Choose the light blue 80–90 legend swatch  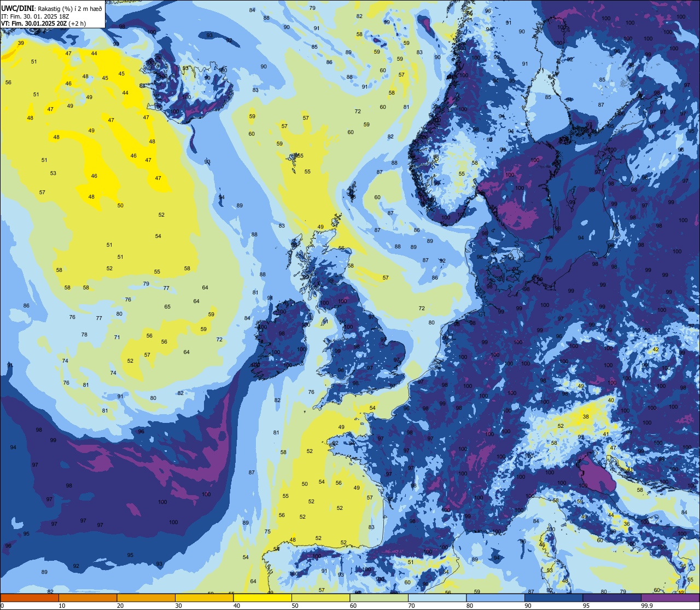click(495, 597)
